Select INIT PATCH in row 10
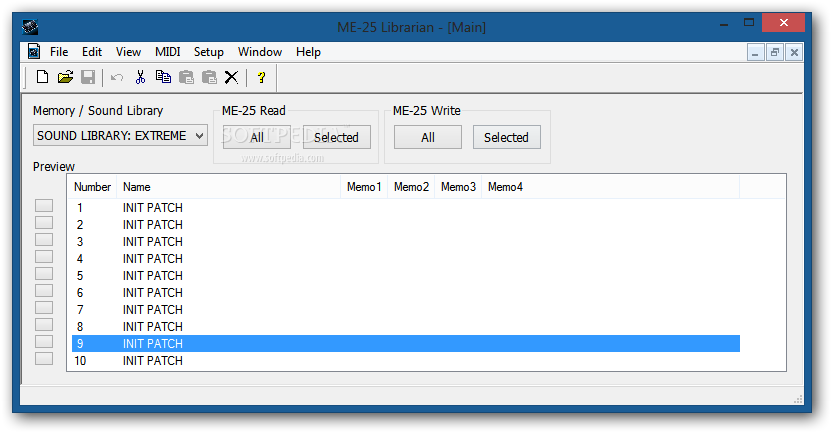The width and height of the screenshot is (832, 433). coord(153,360)
